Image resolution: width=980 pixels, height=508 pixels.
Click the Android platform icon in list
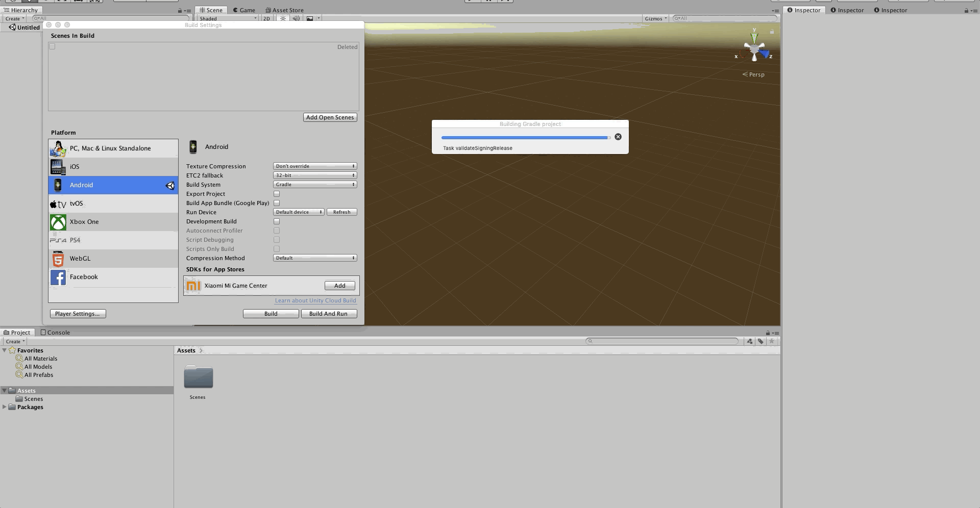(58, 185)
